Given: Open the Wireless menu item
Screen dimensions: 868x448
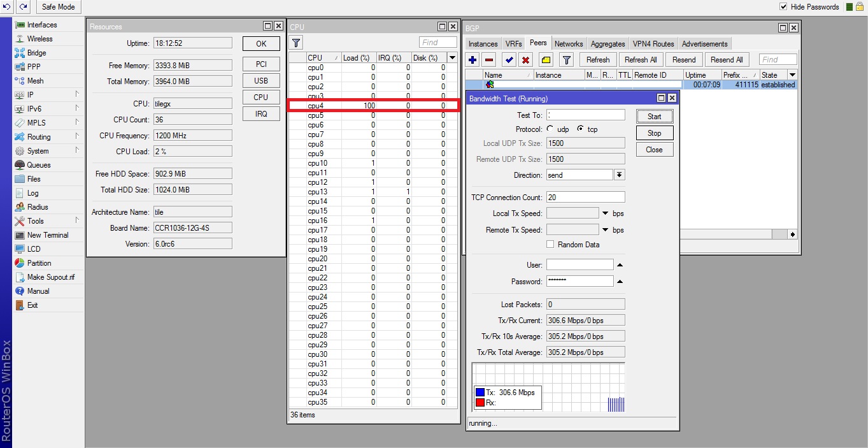Looking at the screenshot, I should 39,39.
